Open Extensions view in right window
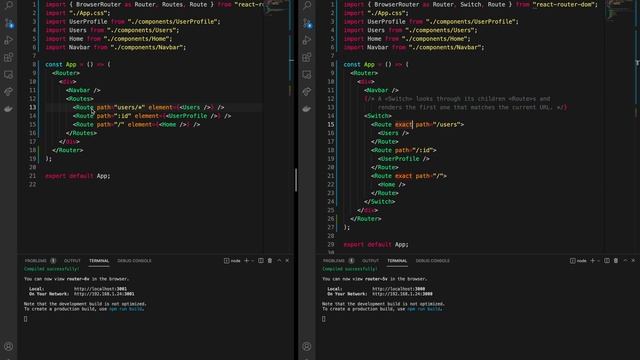The width and height of the screenshot is (640, 360). click(307, 57)
